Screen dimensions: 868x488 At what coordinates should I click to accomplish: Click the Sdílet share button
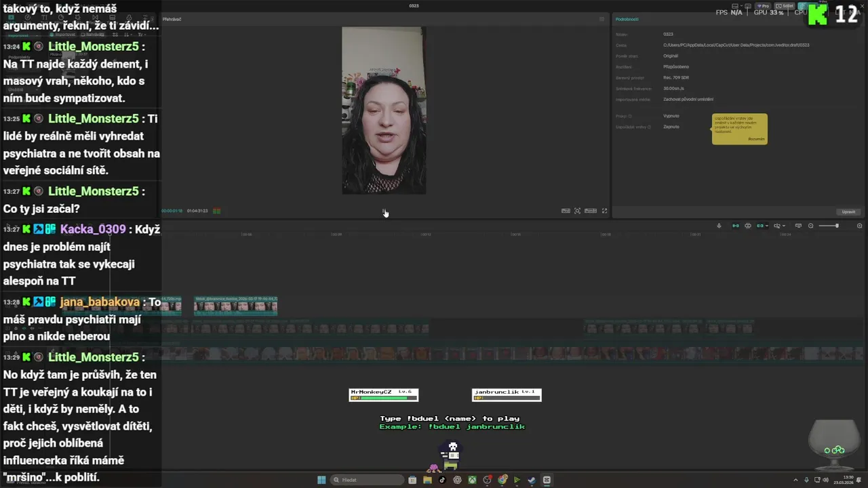click(x=784, y=6)
